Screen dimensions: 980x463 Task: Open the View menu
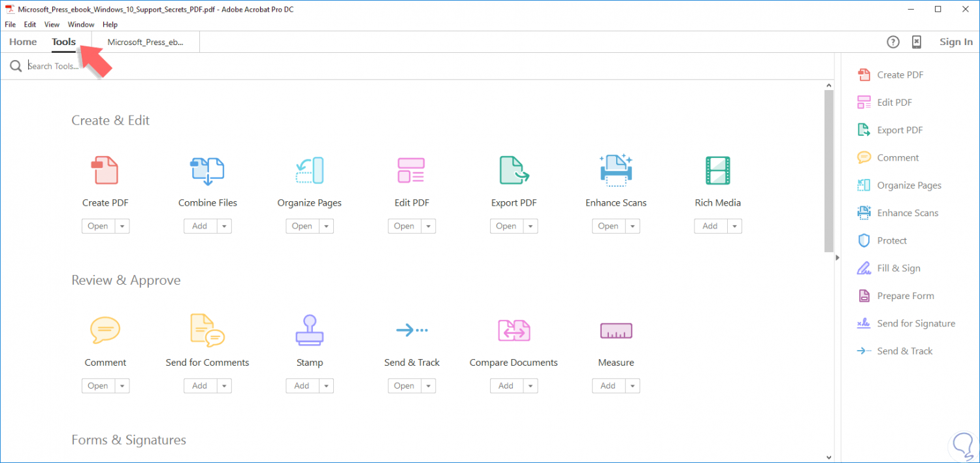coord(52,24)
